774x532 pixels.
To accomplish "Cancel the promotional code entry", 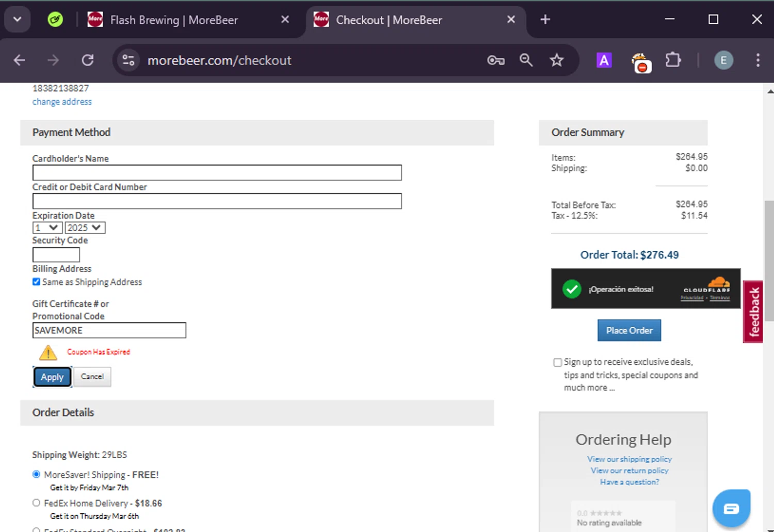I will click(x=92, y=377).
